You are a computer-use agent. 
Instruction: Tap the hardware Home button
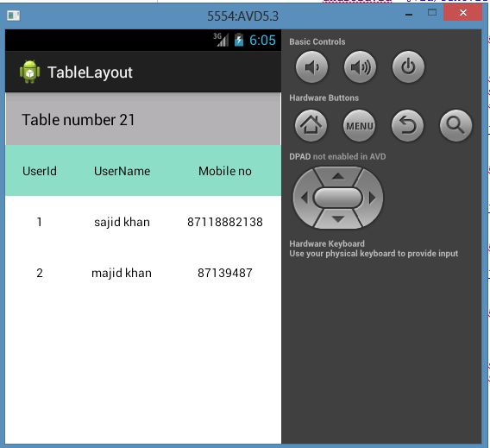click(311, 126)
